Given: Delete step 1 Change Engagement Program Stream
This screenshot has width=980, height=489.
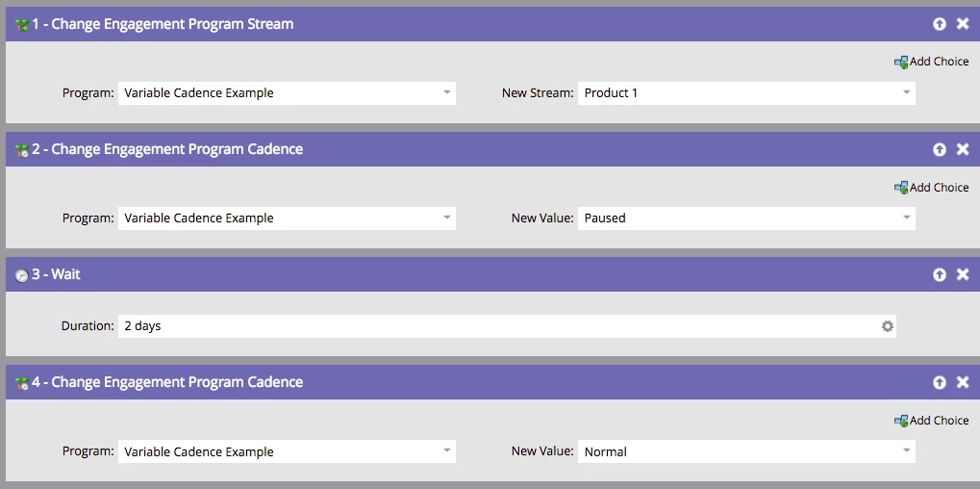Looking at the screenshot, I should click(x=963, y=24).
